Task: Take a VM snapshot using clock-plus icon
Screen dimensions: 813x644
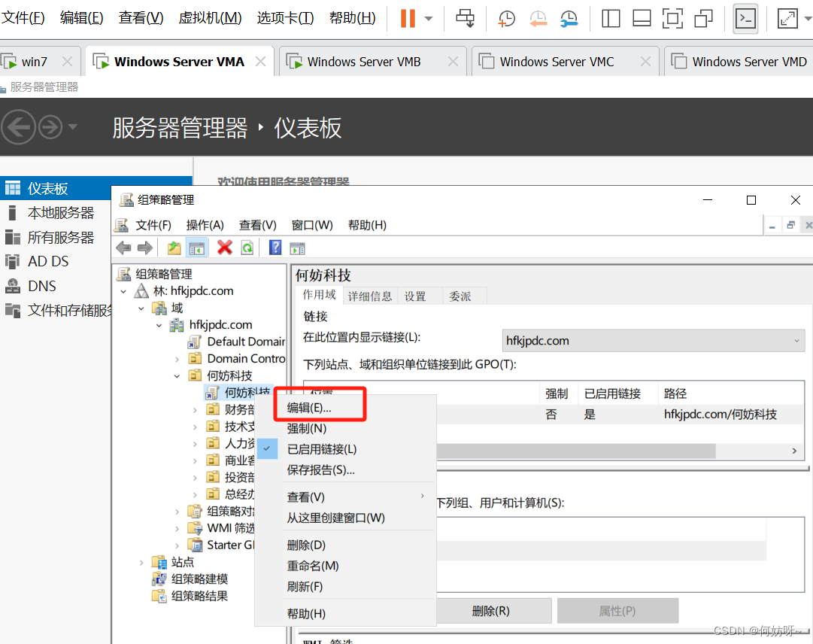Action: [507, 19]
